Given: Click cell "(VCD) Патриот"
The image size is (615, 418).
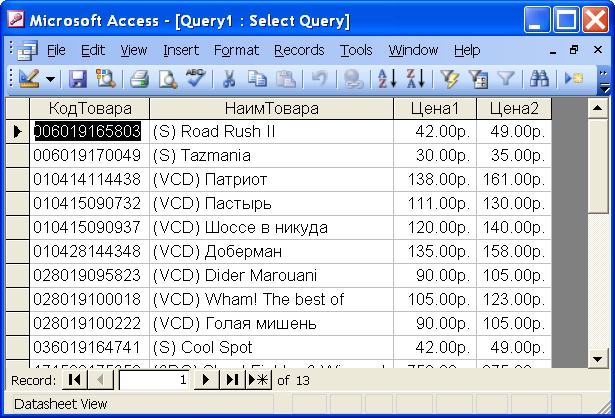Looking at the screenshot, I should coord(271,180).
